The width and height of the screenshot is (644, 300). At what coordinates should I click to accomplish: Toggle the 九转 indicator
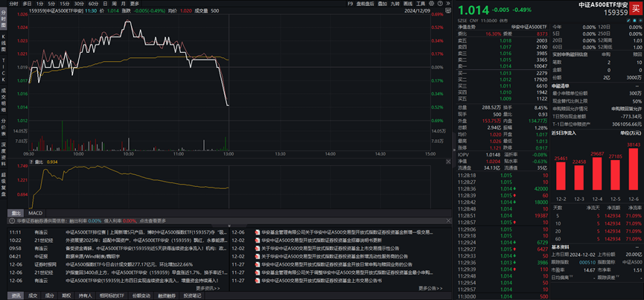395,3
